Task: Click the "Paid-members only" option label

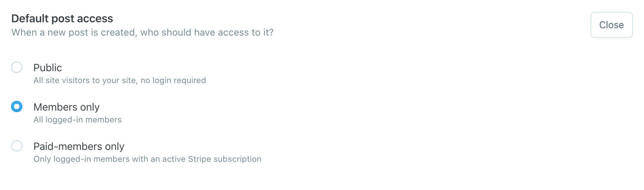Action: [x=79, y=146]
